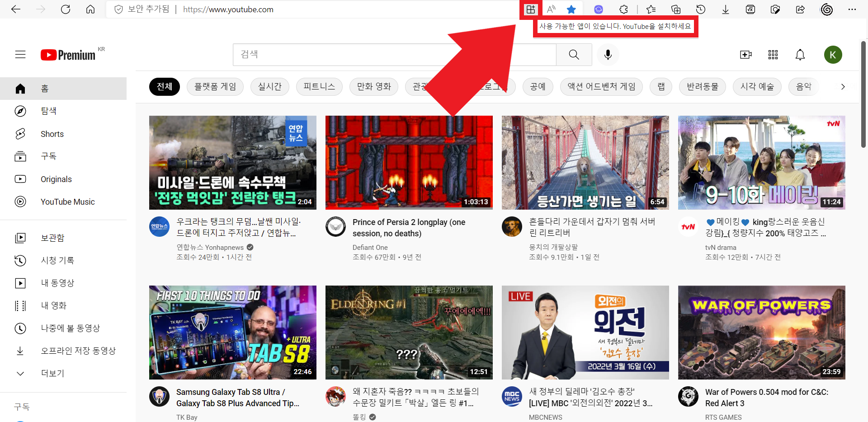Open Defiant One channel link
Viewport: 868px width, 422px height.
click(370, 248)
